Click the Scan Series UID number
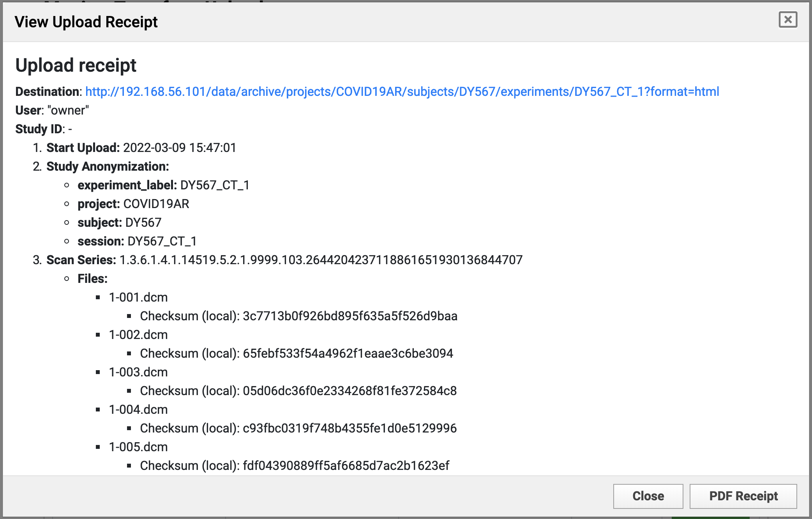 (321, 260)
